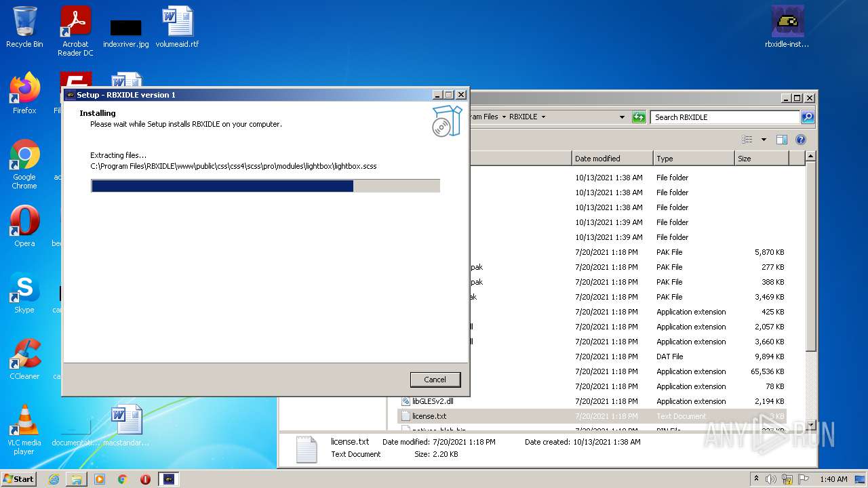This screenshot has height=488, width=868.
Task: Click the Explorer refresh button
Action: click(639, 117)
